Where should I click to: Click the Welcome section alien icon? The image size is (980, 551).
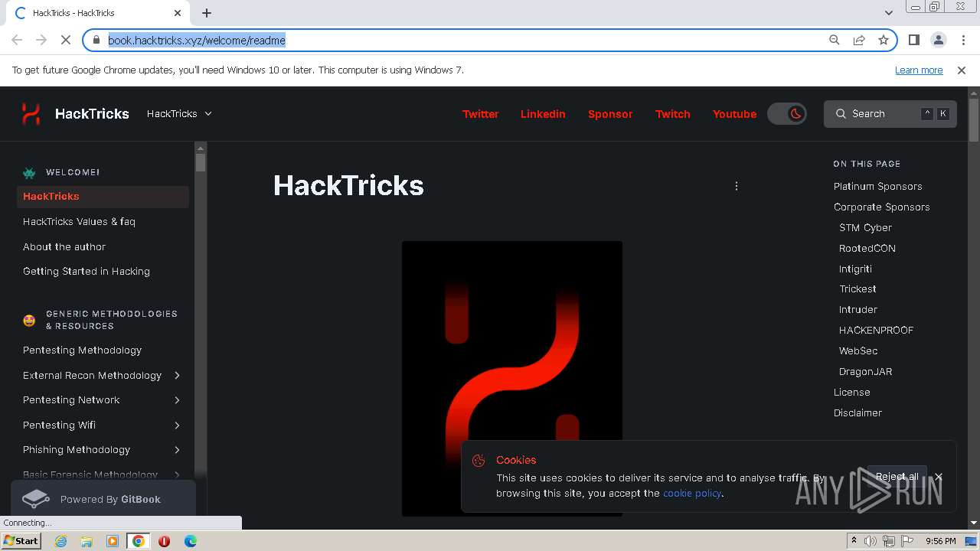[x=29, y=173]
